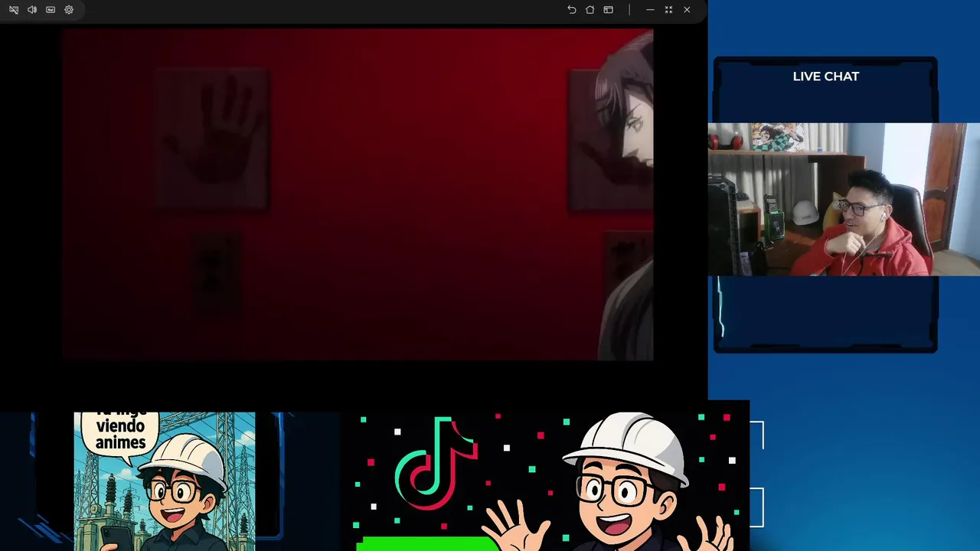Close the player window
980x551 pixels.
click(687, 10)
